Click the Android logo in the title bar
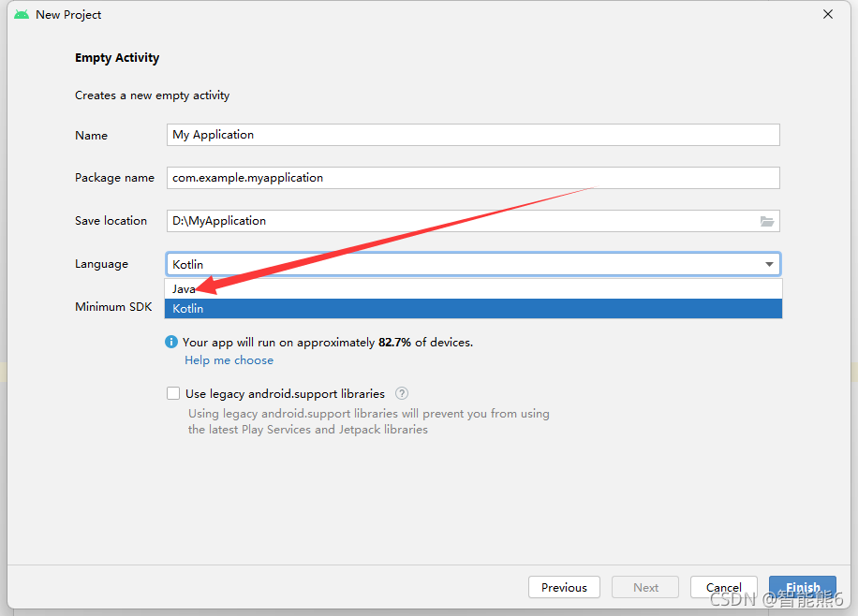The image size is (858, 616). pos(22,15)
